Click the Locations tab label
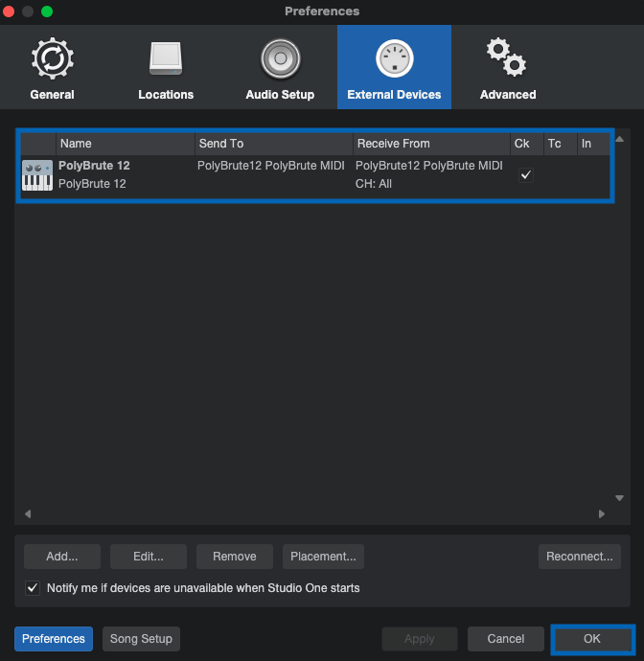Image resolution: width=644 pixels, height=661 pixels. pyautogui.click(x=166, y=95)
